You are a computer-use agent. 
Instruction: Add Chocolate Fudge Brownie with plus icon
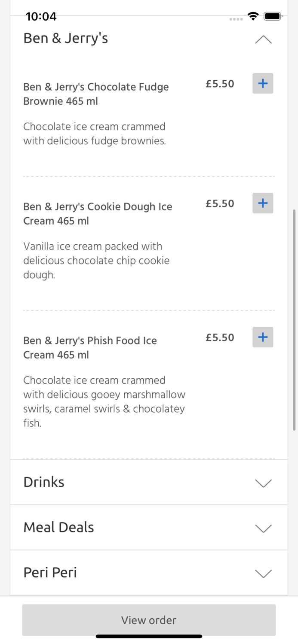(263, 83)
